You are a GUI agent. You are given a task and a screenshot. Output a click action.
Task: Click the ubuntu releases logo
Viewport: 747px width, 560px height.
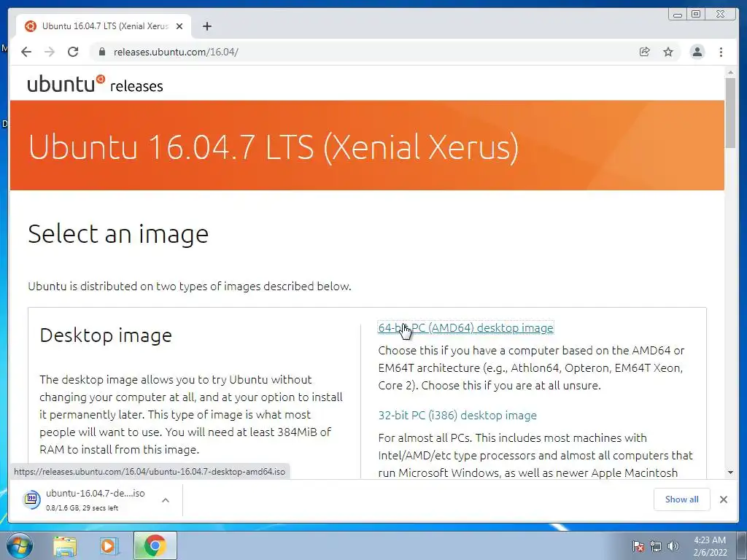click(x=95, y=84)
